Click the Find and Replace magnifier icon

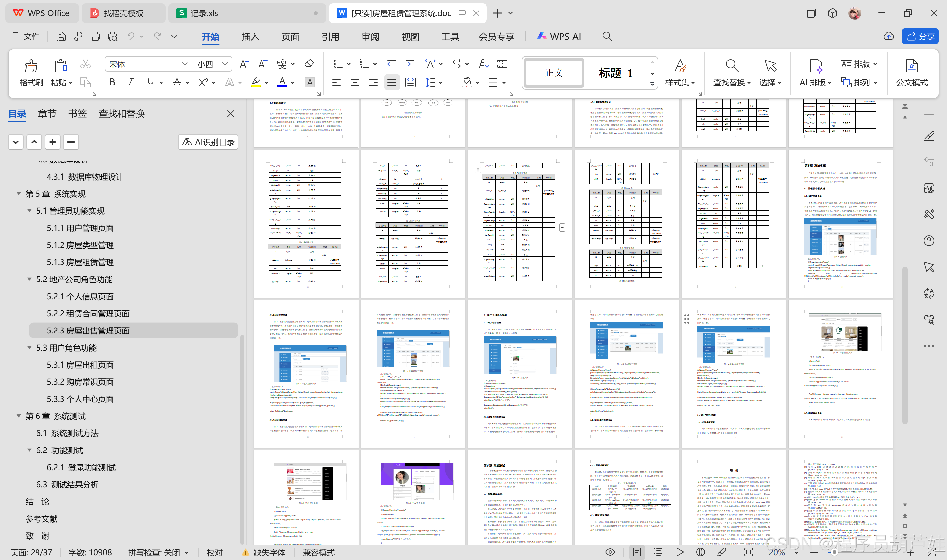coord(732,66)
